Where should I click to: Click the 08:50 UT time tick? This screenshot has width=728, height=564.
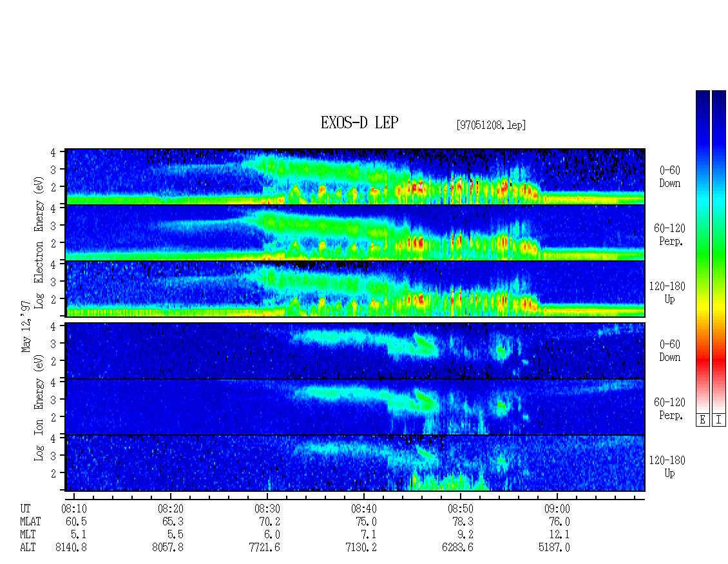[x=460, y=509]
